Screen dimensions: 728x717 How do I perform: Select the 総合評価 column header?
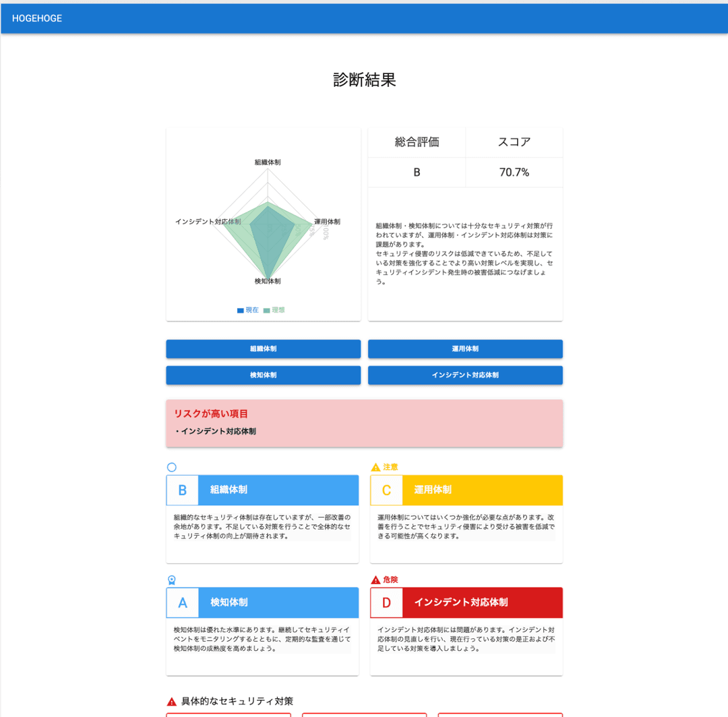(417, 142)
